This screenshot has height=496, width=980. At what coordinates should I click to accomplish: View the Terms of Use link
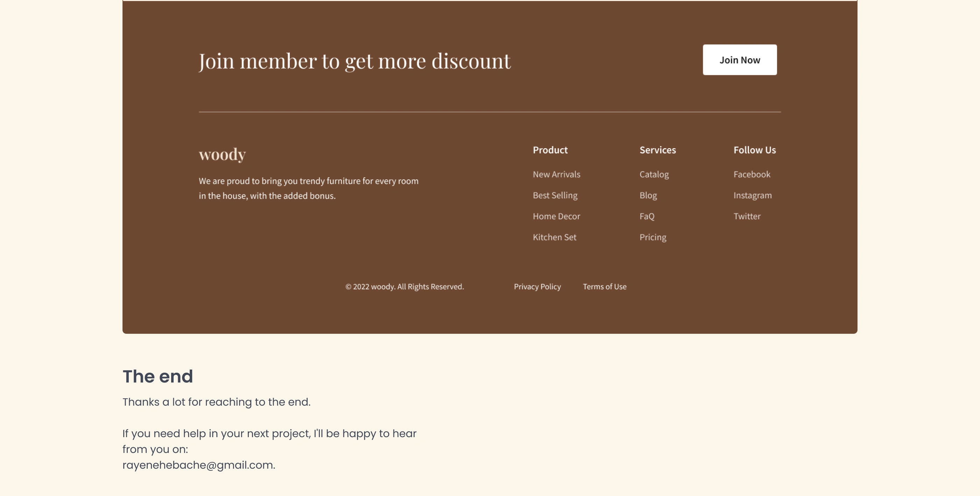pyautogui.click(x=604, y=287)
